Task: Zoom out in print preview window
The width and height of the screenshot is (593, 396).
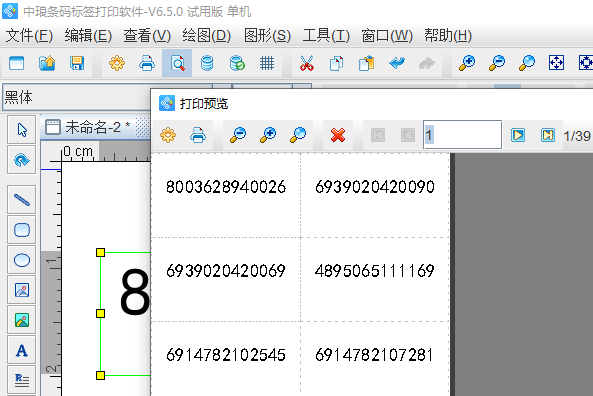Action: [x=238, y=135]
